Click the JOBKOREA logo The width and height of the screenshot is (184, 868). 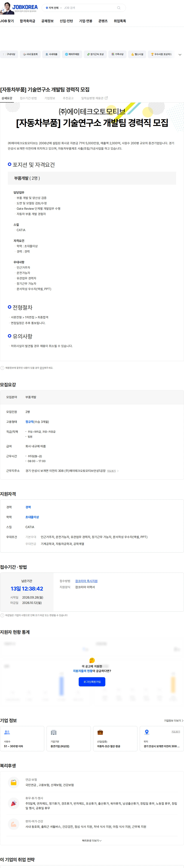click(x=25, y=7)
